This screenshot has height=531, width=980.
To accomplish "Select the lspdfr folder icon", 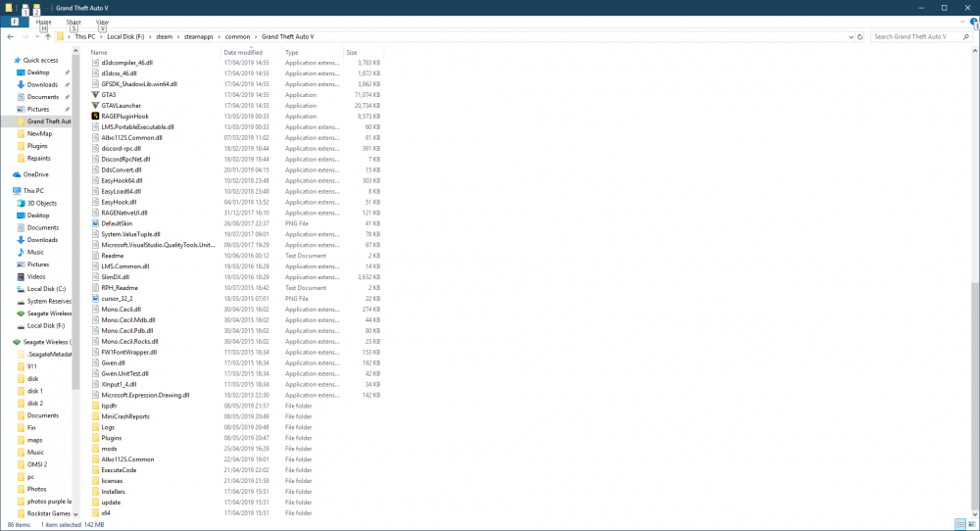I will (96, 406).
